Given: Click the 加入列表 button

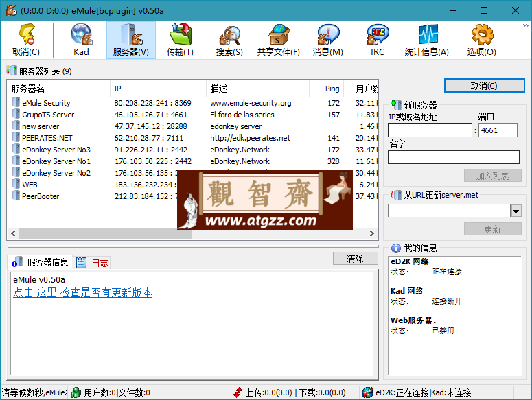Looking at the screenshot, I should point(493,176).
